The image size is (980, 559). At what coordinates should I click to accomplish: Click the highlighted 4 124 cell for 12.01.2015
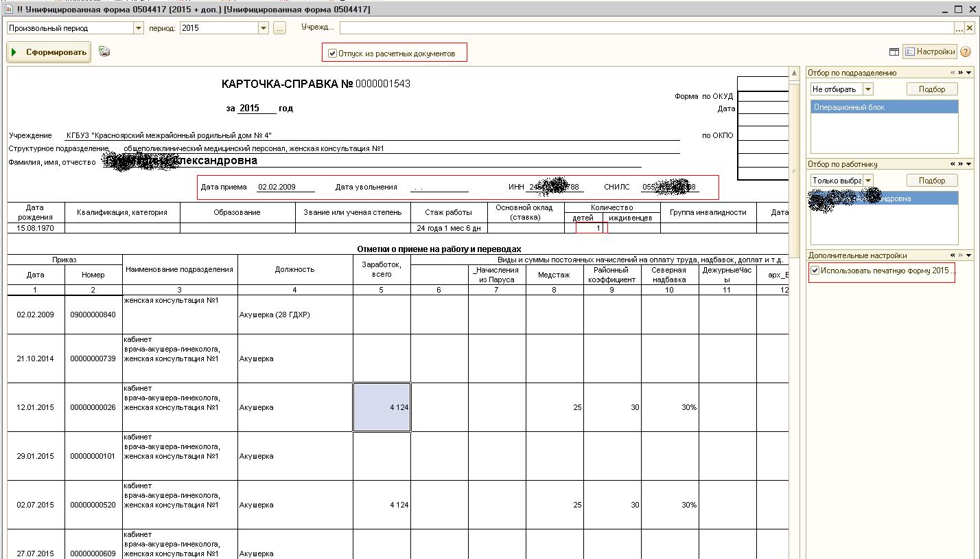point(382,407)
